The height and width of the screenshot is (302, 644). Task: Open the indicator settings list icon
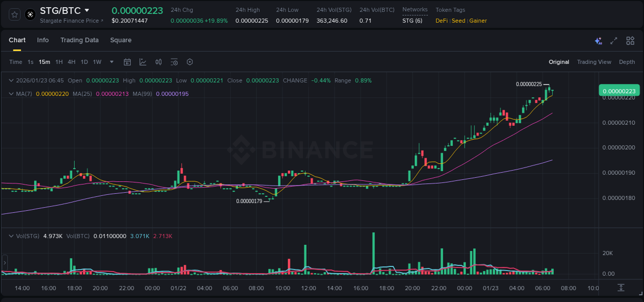click(174, 62)
